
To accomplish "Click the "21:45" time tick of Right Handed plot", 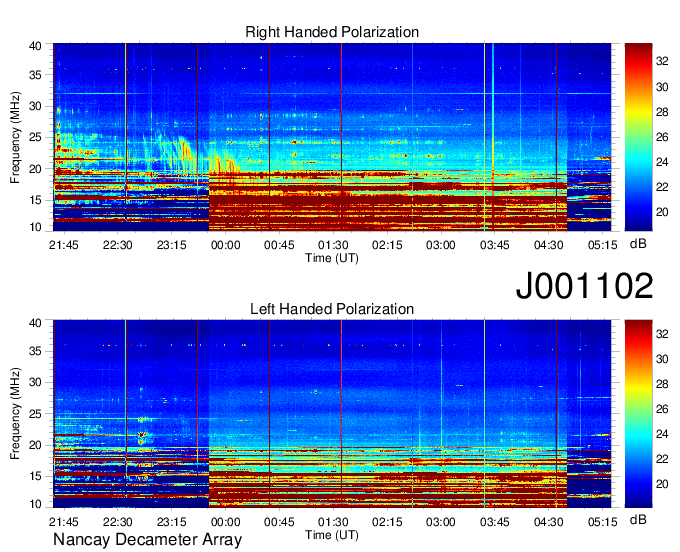I will (x=64, y=245).
